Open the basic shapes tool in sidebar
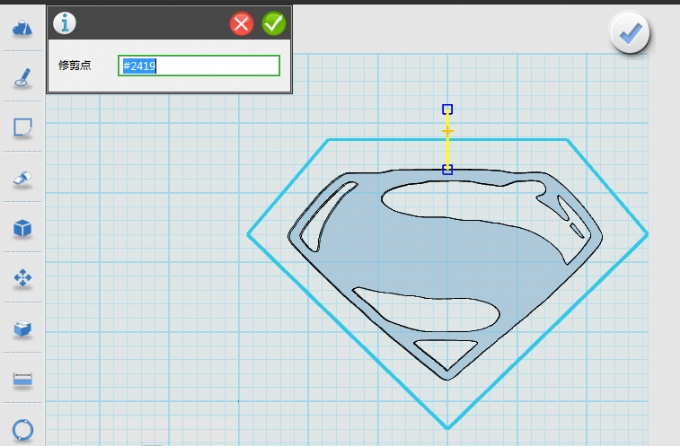 click(22, 29)
